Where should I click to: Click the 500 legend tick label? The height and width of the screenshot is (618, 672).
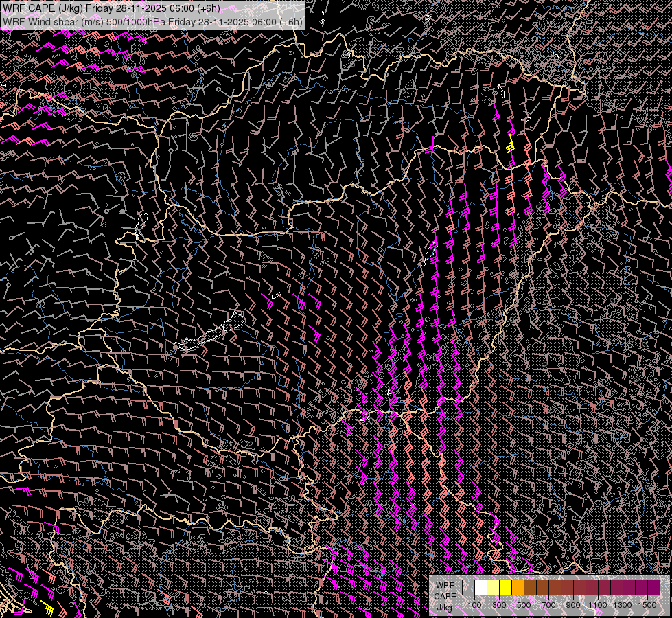point(524,605)
